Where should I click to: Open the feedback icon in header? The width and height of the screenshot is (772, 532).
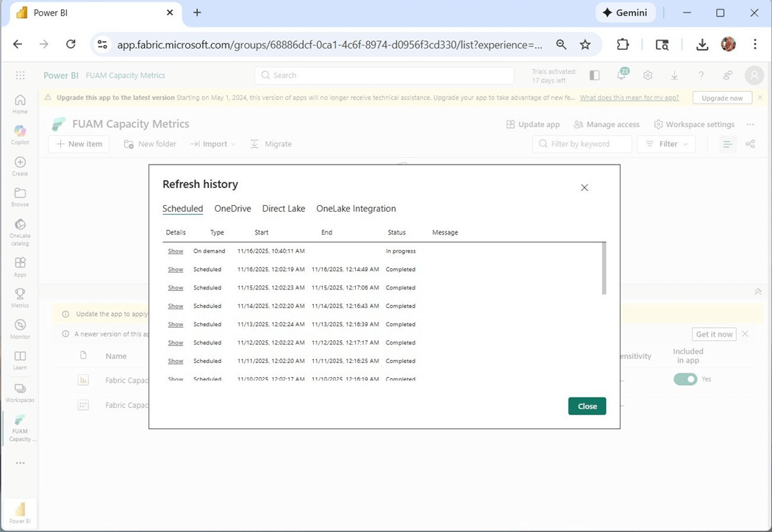(728, 75)
